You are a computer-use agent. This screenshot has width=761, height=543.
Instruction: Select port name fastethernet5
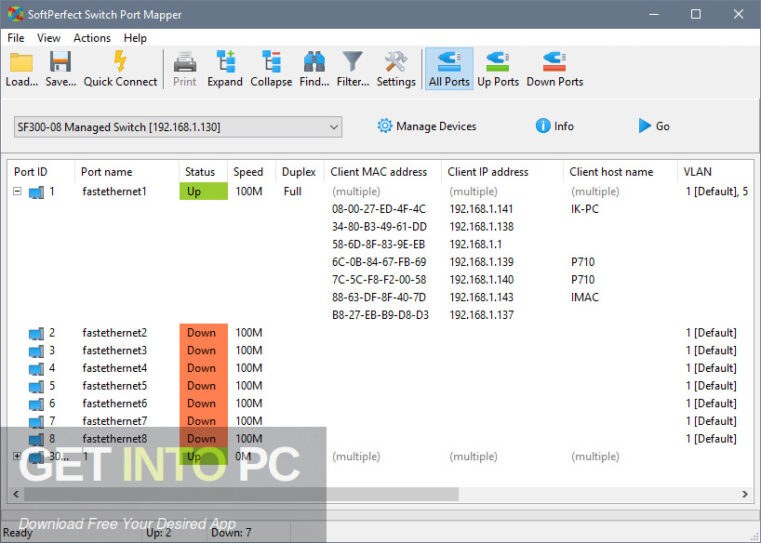pos(115,385)
